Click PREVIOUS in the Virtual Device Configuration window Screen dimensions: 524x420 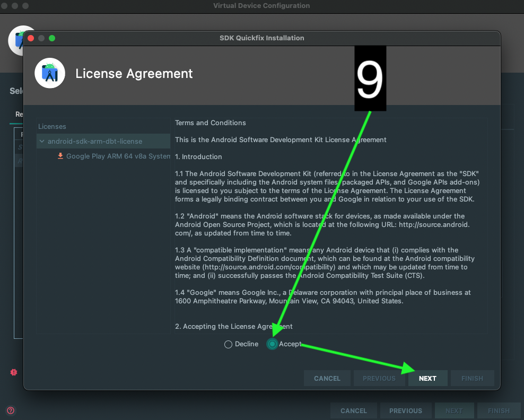pos(405,410)
